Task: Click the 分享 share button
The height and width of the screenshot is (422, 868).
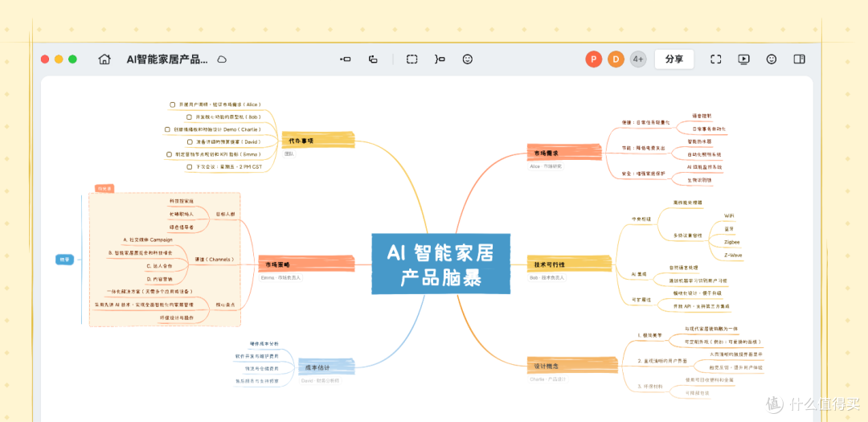Action: coord(674,59)
